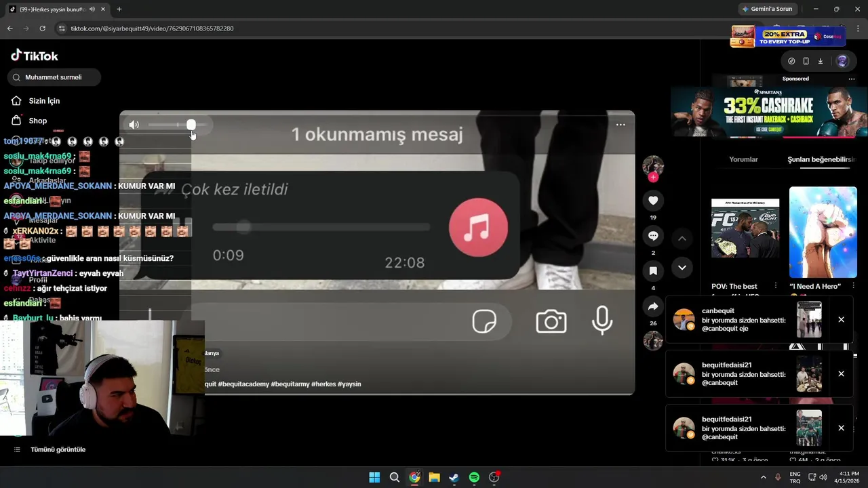Save the video with the bookmark icon

tap(653, 271)
